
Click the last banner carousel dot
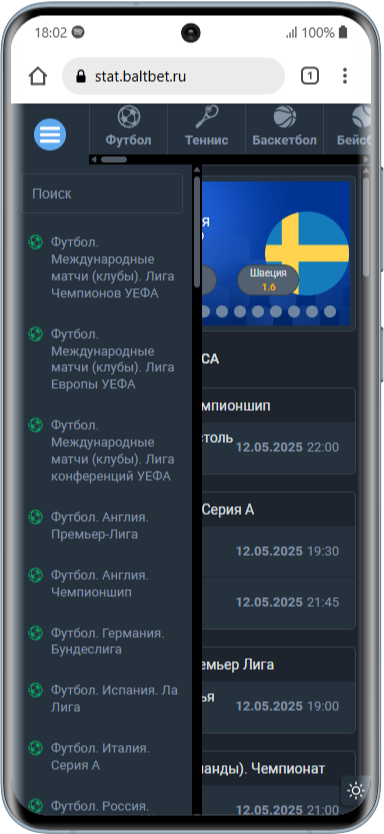tap(330, 312)
